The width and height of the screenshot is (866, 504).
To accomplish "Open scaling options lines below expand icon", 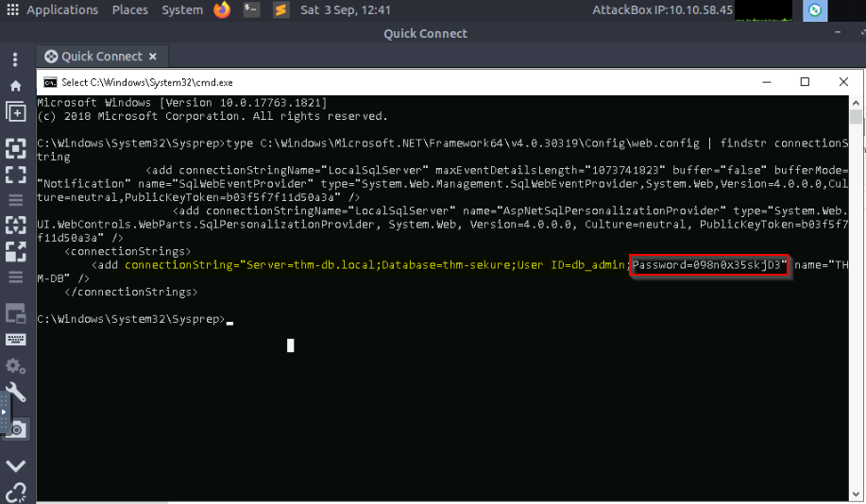I will (15, 277).
